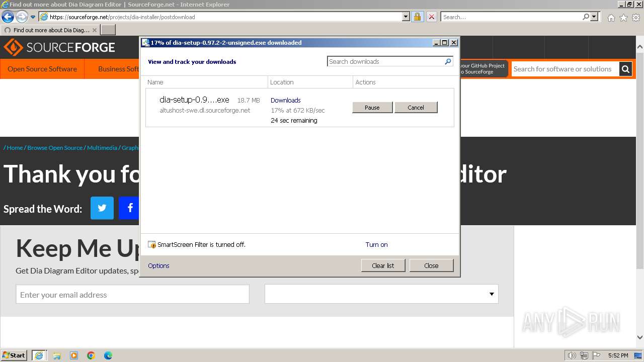Screen dimensions: 644x362
Task: Open Google Chrome from taskbar
Action: tap(91, 355)
